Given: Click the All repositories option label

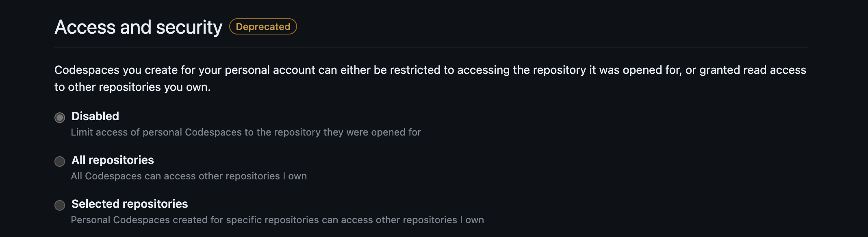Looking at the screenshot, I should (x=112, y=160).
